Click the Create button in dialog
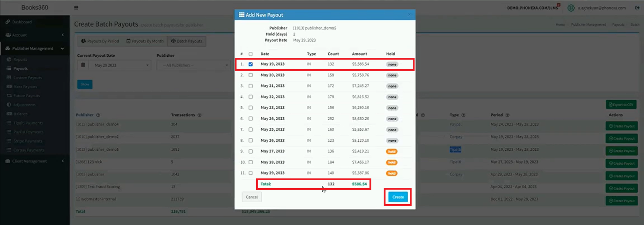The image size is (644, 225). tap(398, 197)
